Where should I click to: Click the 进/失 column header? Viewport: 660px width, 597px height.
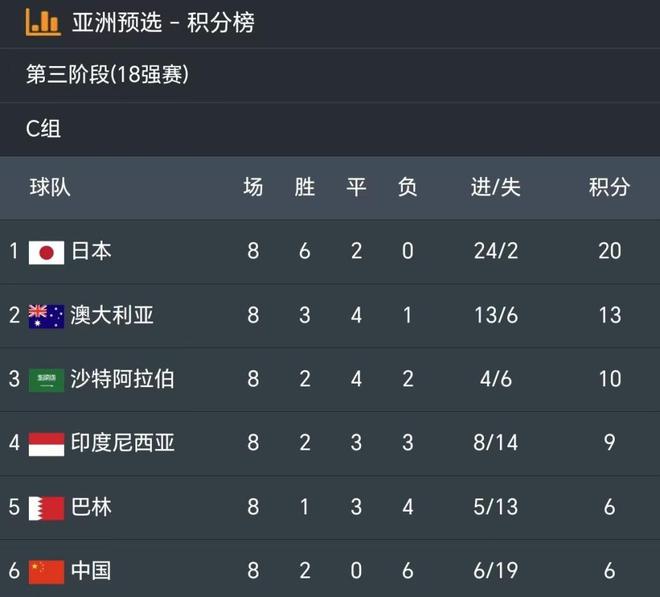[496, 187]
